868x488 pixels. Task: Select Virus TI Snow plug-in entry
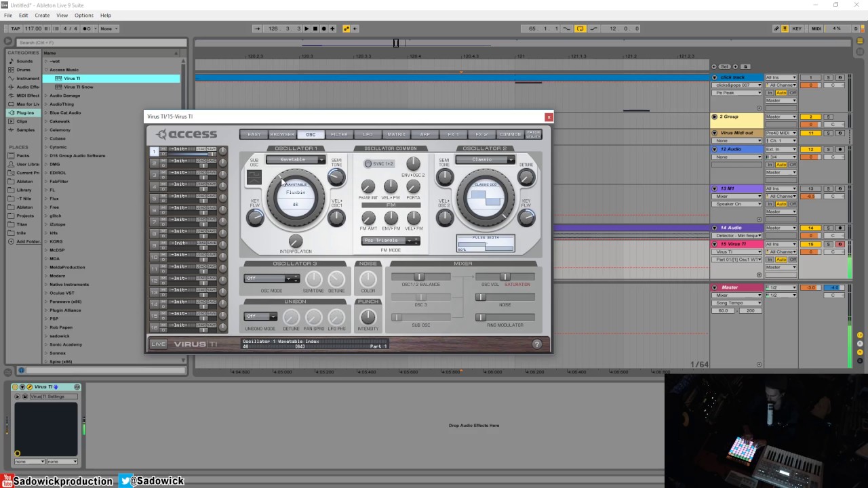pos(79,87)
